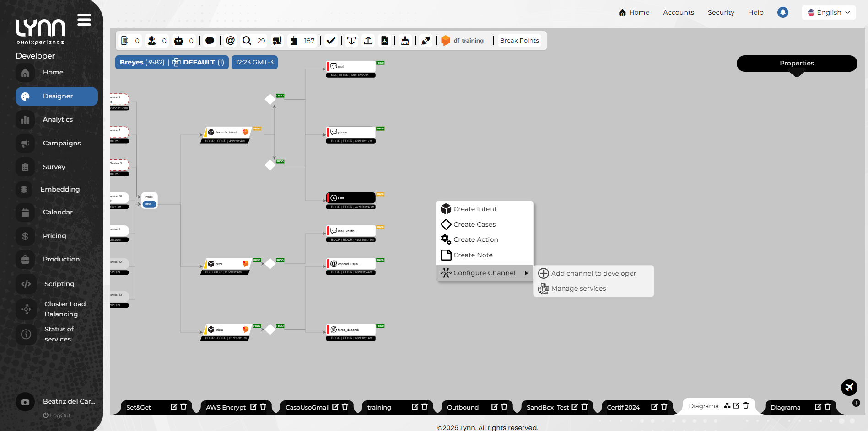Toggle the hamburger sidebar menu

coord(84,20)
